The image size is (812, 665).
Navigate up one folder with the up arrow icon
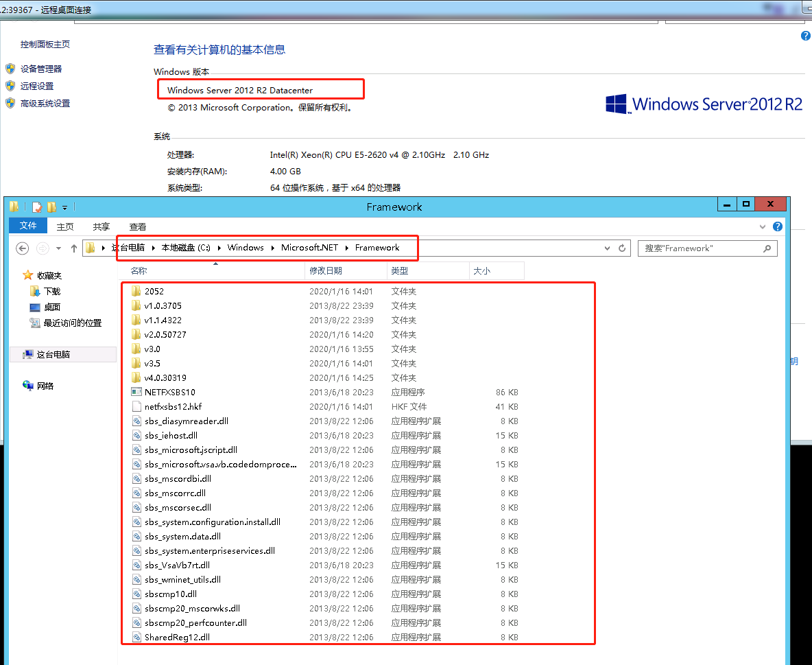coord(74,248)
